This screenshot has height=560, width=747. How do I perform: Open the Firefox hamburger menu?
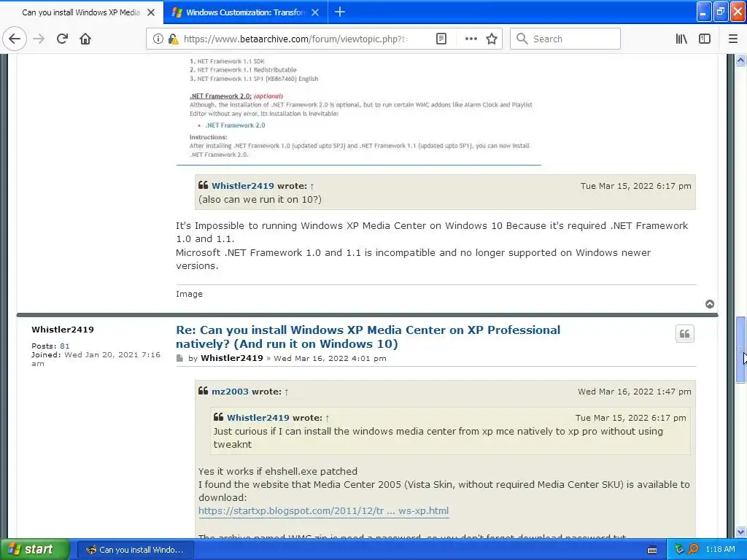733,39
